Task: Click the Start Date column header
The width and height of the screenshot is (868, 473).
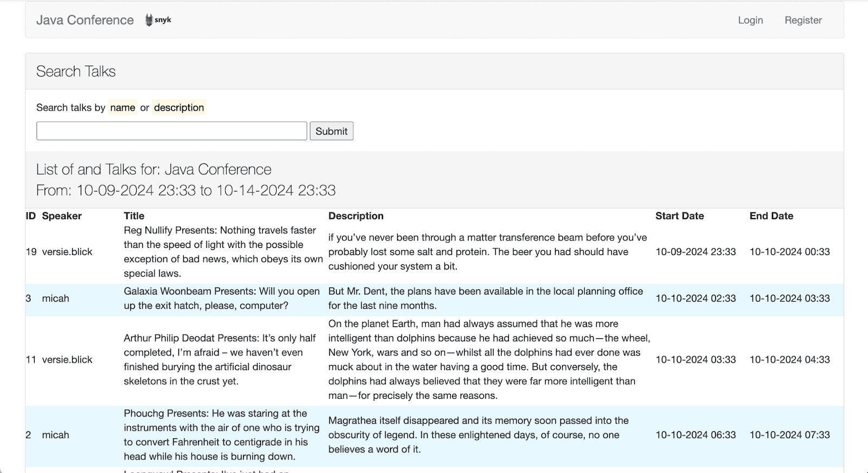Action: click(679, 216)
